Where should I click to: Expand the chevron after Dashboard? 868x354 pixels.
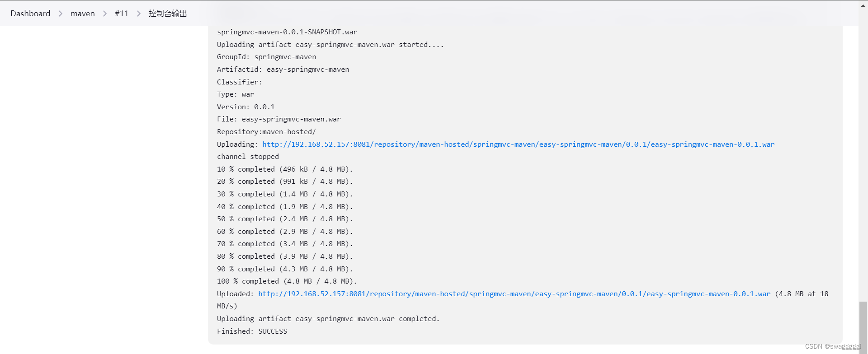60,14
